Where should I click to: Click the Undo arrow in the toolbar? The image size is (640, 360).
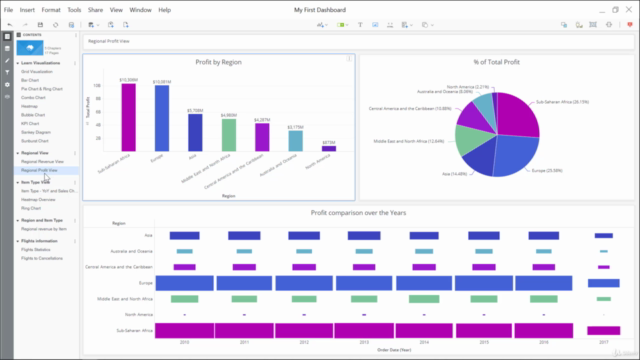tap(10, 25)
